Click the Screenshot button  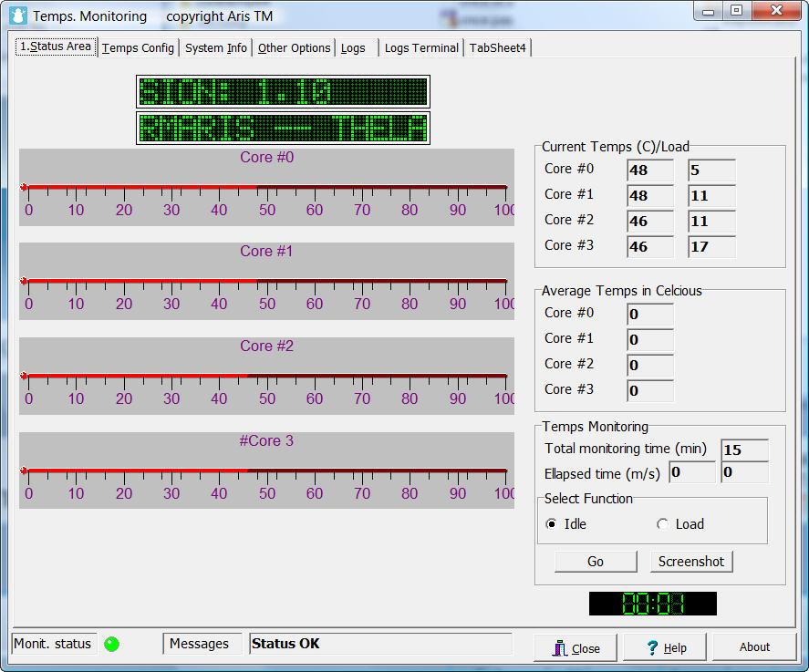(x=690, y=561)
